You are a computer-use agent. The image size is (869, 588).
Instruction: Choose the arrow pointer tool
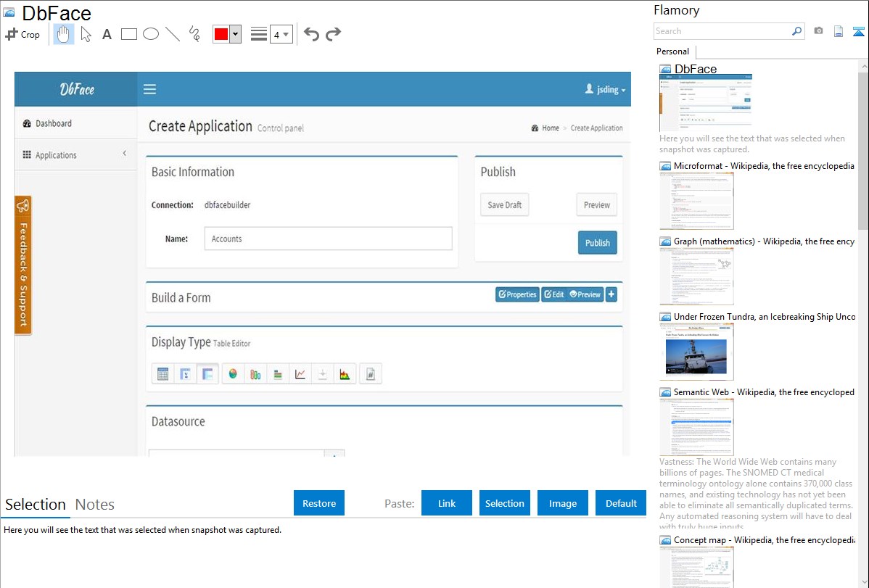tap(86, 34)
